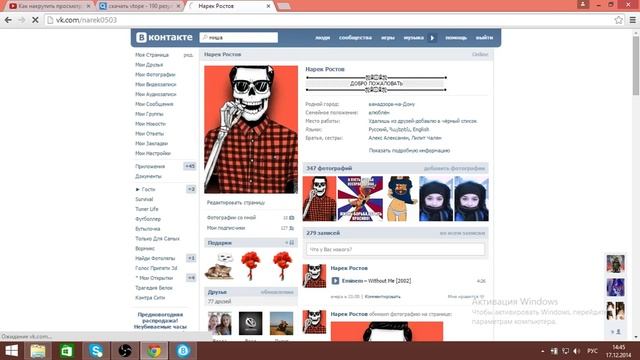Open OBS icon in taskbar

click(x=125, y=351)
